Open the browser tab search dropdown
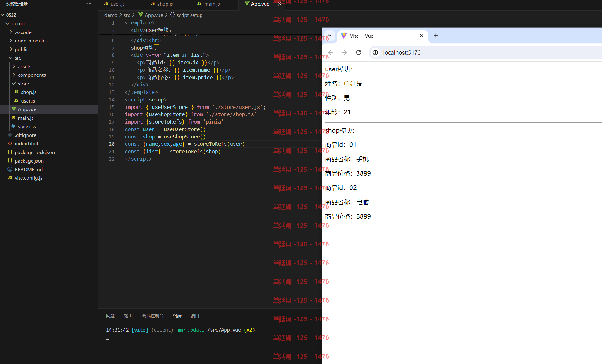Screen dimensions: 602x364 (330, 36)
